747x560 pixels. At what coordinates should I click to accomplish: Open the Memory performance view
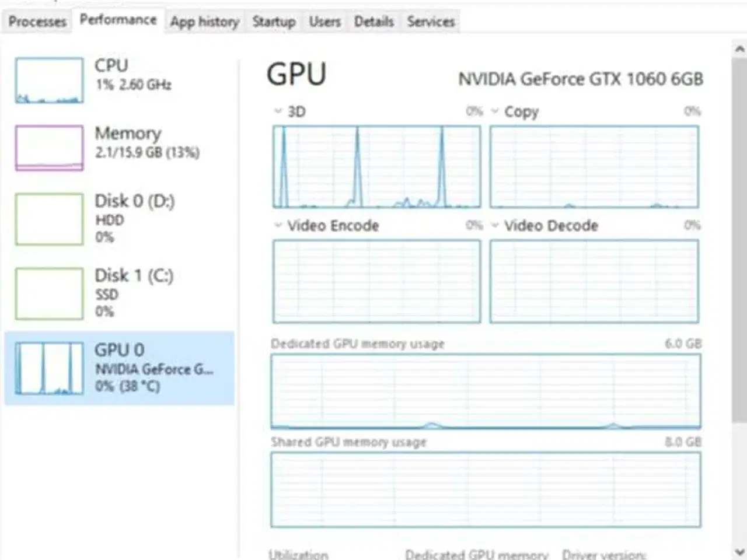pyautogui.click(x=48, y=148)
